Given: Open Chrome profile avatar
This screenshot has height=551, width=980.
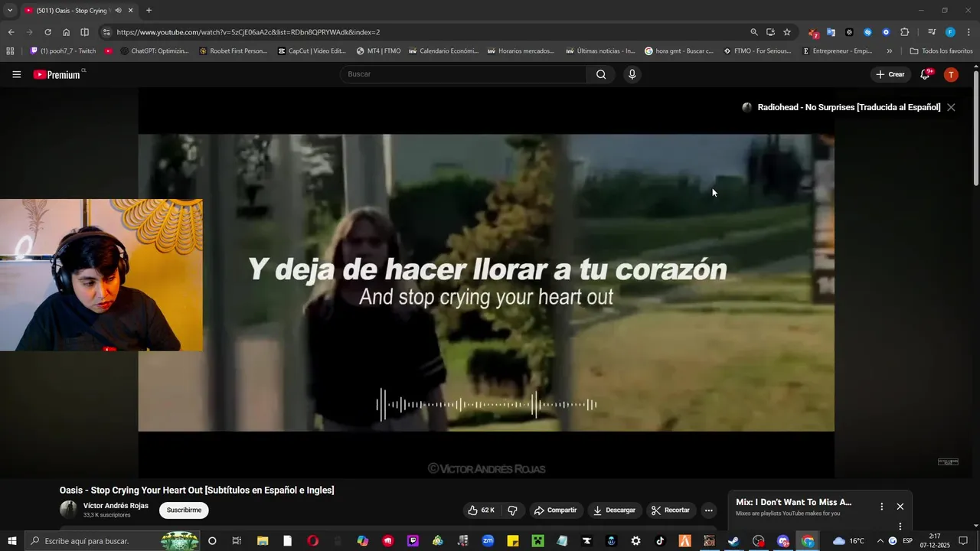Looking at the screenshot, I should [x=950, y=32].
